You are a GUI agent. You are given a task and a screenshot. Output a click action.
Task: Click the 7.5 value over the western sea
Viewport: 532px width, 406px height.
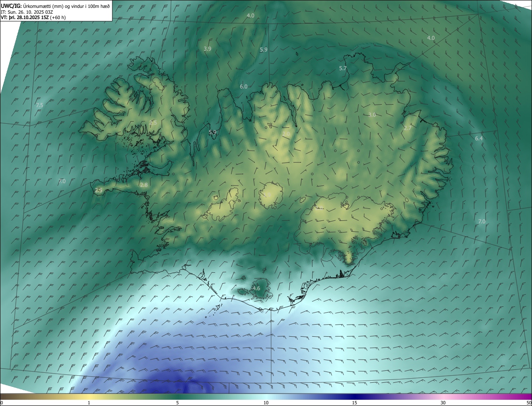pos(39,105)
